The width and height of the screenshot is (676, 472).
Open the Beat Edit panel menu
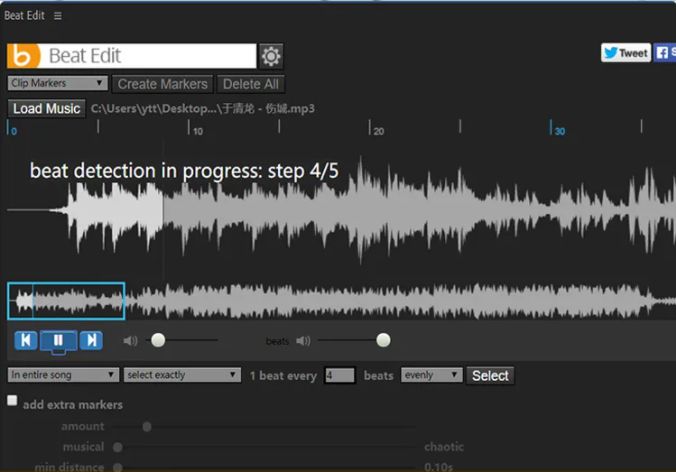coord(58,16)
